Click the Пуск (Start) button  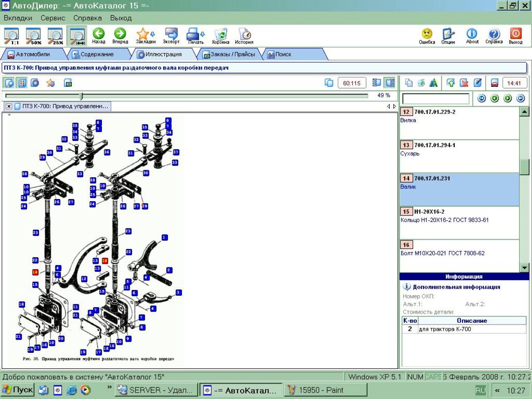18,390
